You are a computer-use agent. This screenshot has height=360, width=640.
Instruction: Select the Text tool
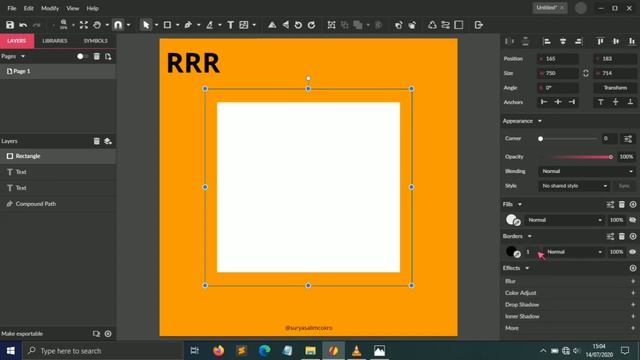231,25
